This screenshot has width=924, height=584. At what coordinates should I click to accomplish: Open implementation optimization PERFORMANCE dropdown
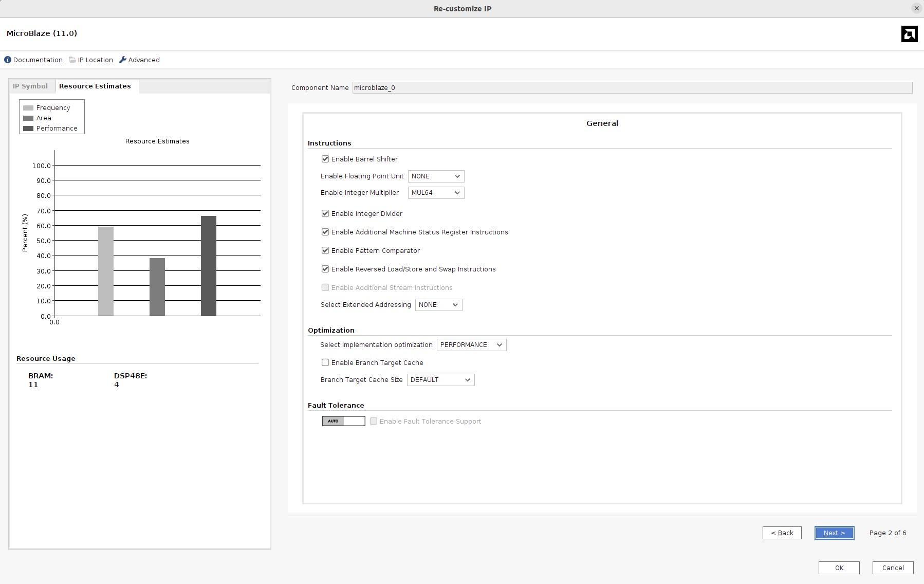[x=472, y=345]
